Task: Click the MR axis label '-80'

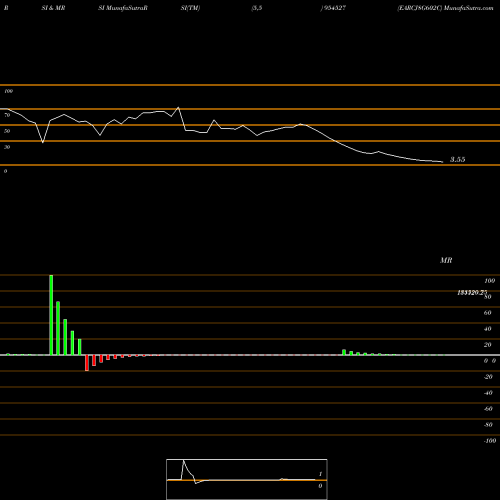Action: pos(488,425)
